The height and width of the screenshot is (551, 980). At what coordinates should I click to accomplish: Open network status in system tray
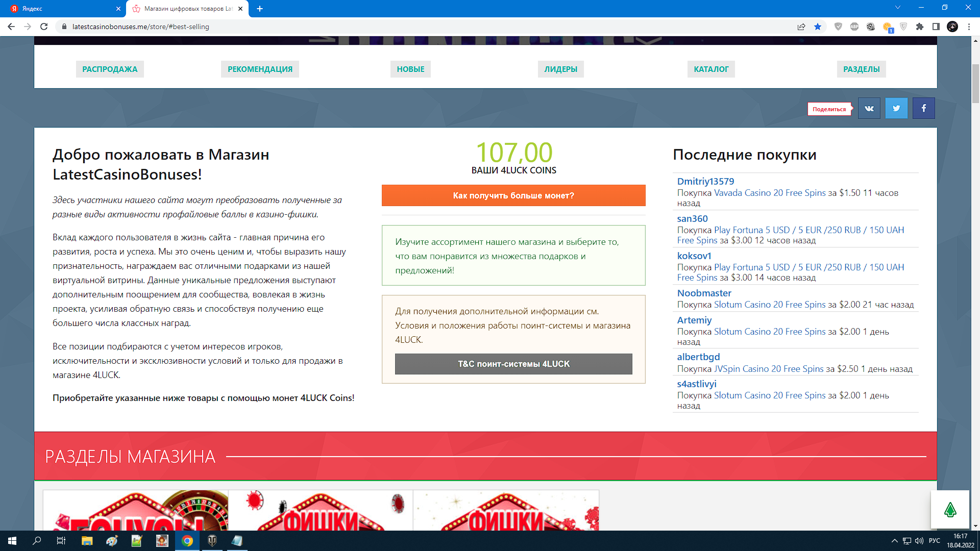pyautogui.click(x=907, y=541)
